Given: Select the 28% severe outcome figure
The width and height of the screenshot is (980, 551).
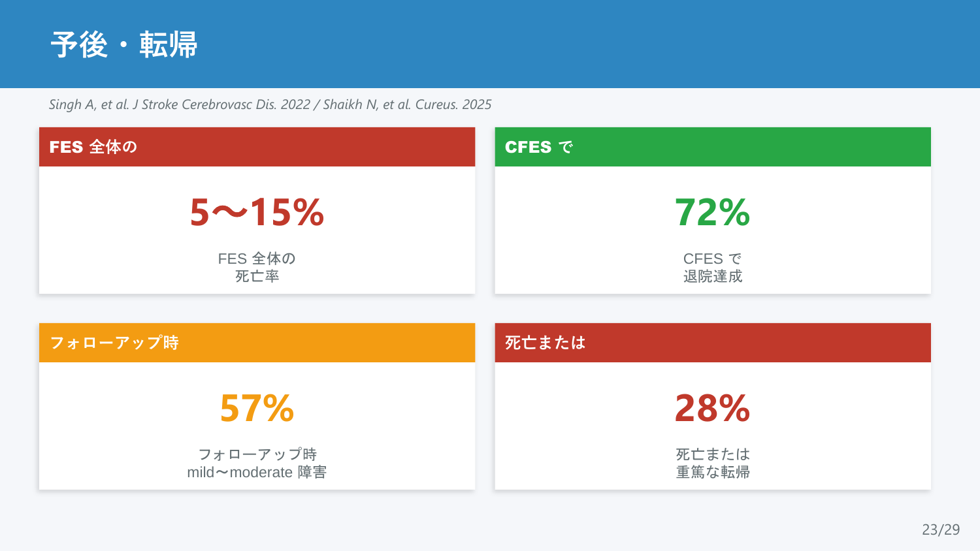Looking at the screenshot, I should pos(713,408).
